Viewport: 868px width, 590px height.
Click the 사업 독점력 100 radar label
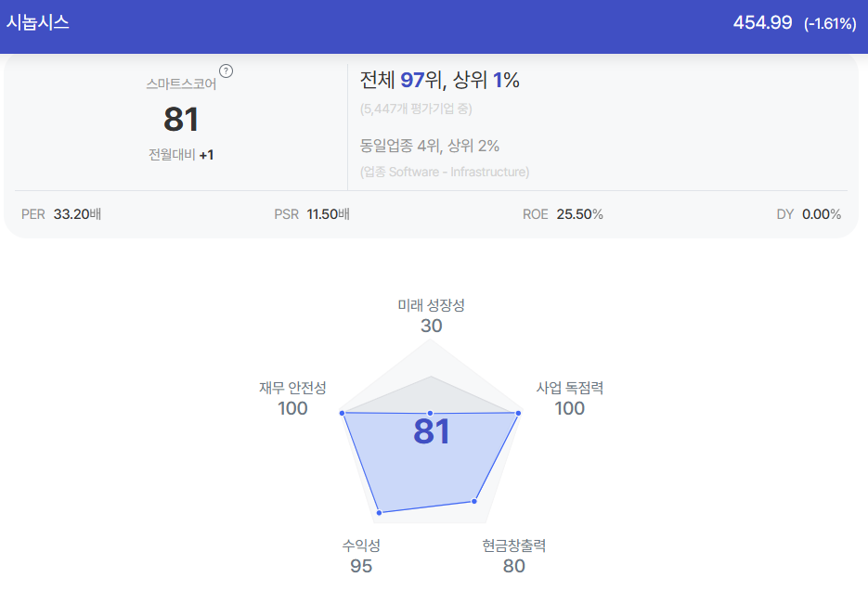click(x=570, y=399)
